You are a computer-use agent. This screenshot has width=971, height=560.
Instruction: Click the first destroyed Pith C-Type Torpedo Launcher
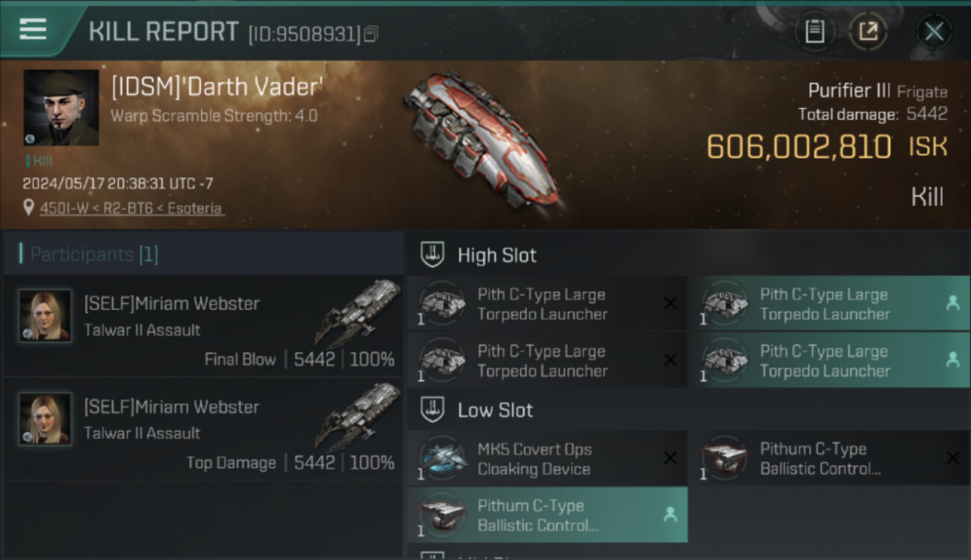point(547,304)
